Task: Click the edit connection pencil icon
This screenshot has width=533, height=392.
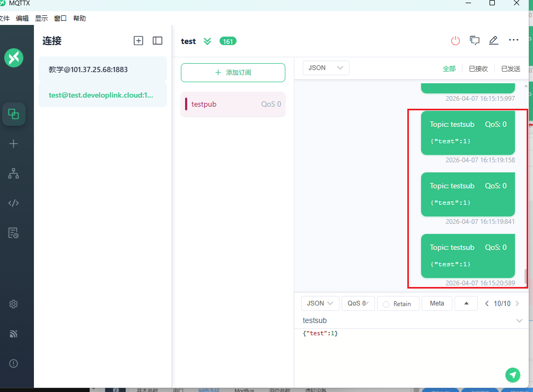Action: pyautogui.click(x=494, y=41)
